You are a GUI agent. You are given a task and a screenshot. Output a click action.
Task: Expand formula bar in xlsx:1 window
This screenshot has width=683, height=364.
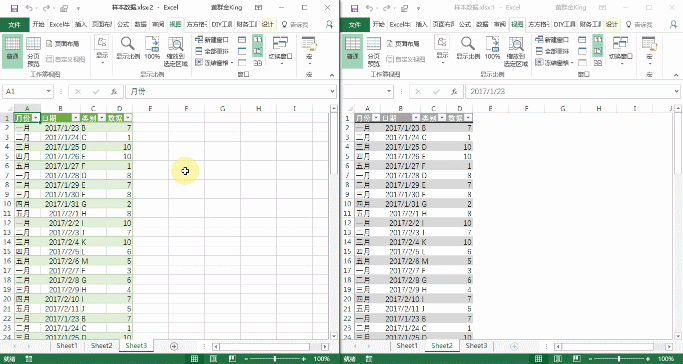click(x=676, y=91)
